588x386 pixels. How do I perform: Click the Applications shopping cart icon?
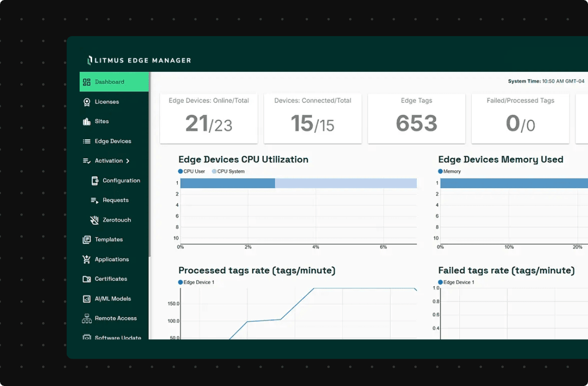coord(87,259)
